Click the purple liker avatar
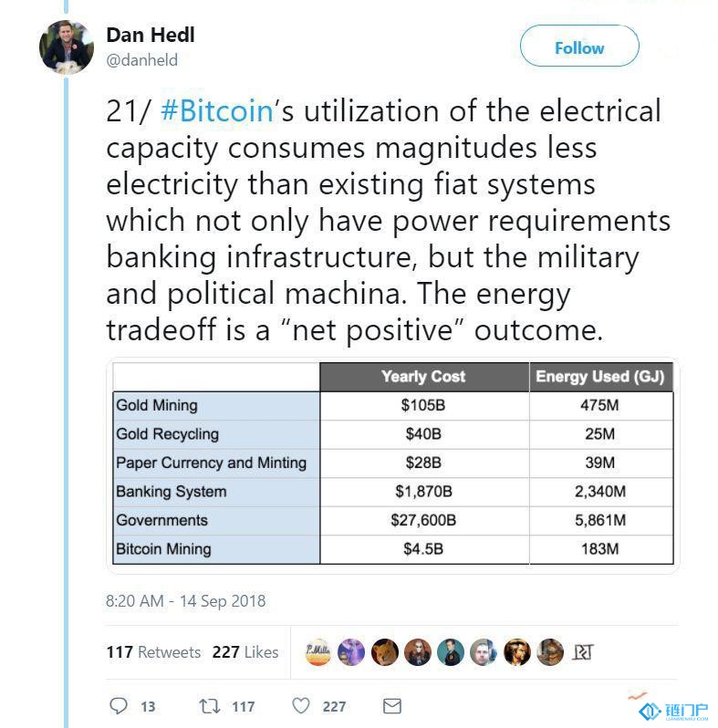Viewport: 718px width, 728px height. (x=351, y=652)
